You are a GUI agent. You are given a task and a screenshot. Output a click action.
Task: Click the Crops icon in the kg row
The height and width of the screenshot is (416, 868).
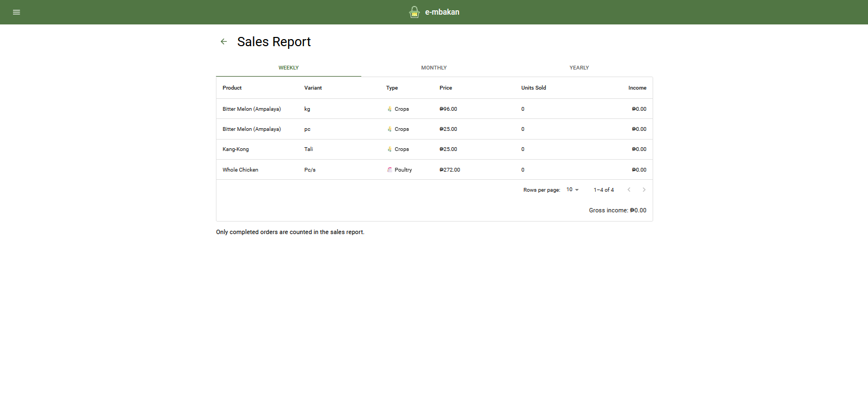tap(390, 109)
